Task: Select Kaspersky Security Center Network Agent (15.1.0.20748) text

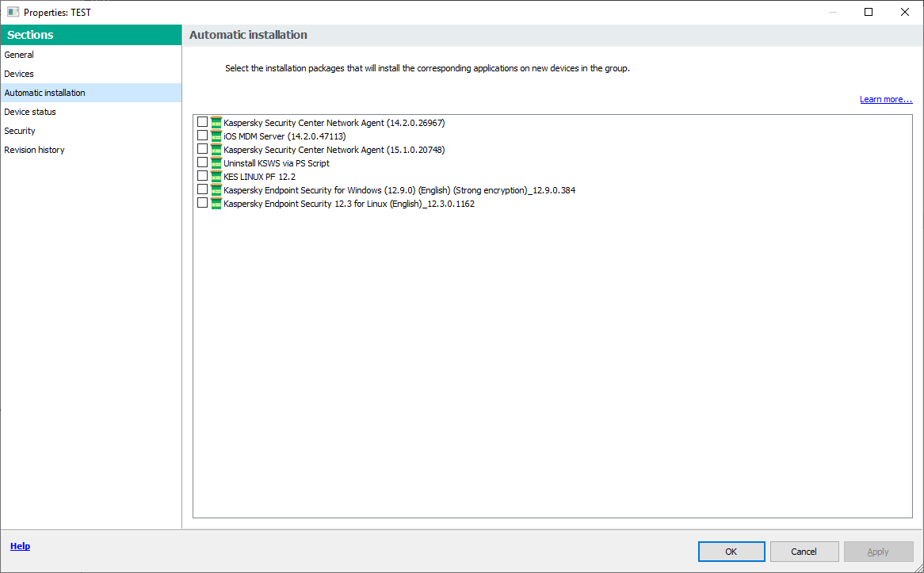Action: [x=334, y=151]
